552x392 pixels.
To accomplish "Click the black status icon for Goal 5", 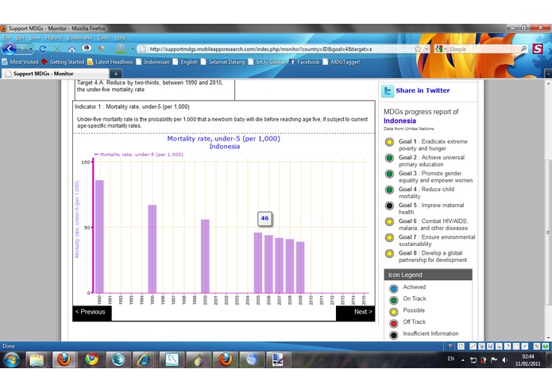I will (x=389, y=206).
